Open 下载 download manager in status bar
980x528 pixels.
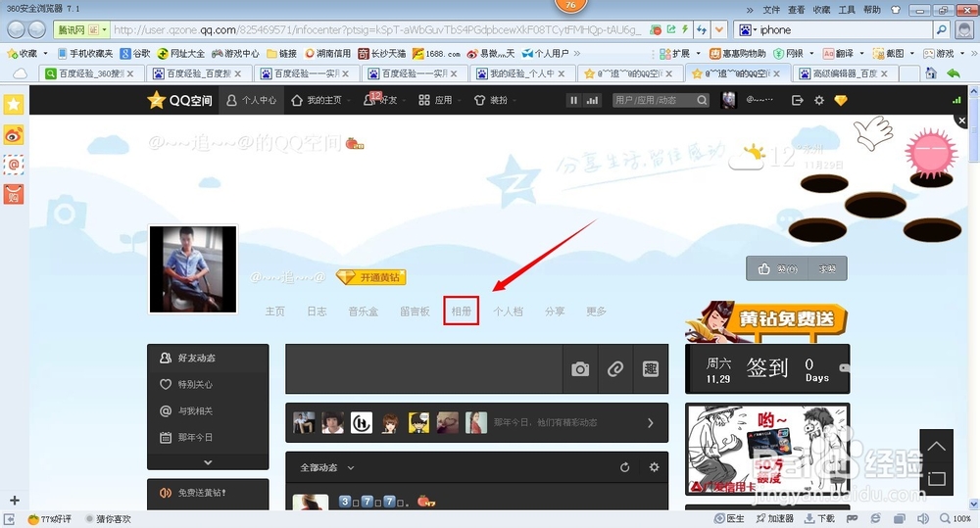pyautogui.click(x=819, y=518)
